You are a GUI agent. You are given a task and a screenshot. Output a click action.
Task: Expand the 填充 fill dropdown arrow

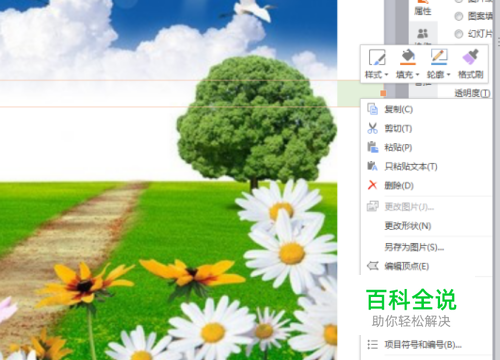417,75
